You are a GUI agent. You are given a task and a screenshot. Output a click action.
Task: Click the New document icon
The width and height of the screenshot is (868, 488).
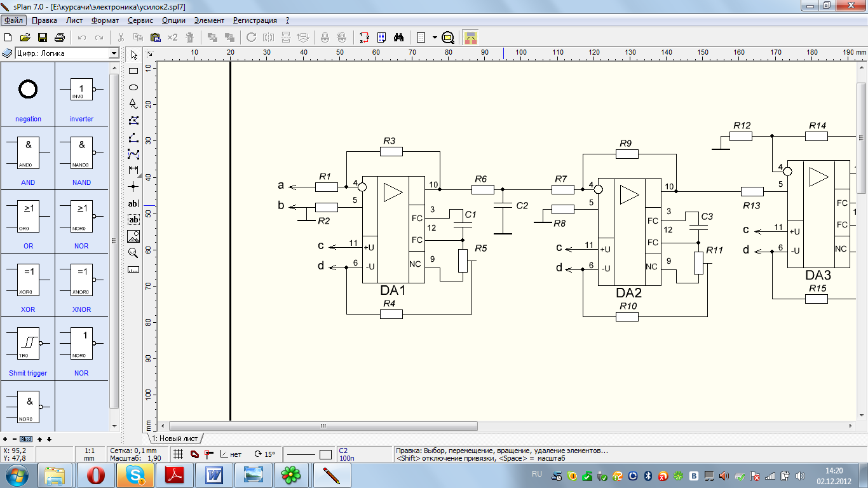[x=8, y=37]
